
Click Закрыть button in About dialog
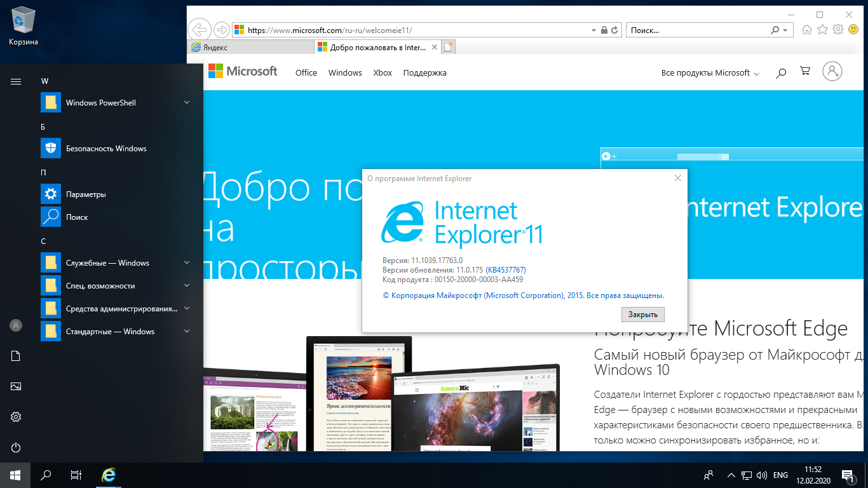pos(643,314)
